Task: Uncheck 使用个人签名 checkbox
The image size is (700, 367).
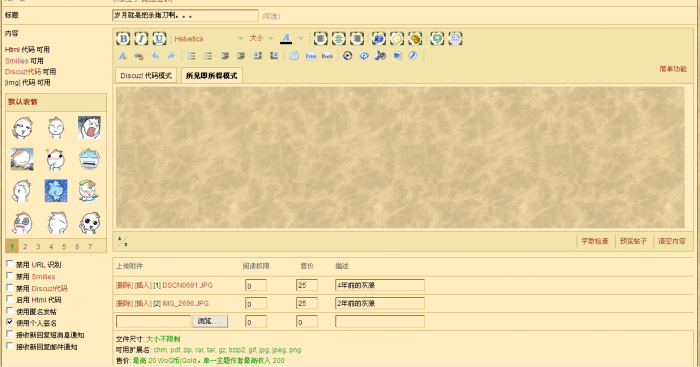Action: coord(10,322)
